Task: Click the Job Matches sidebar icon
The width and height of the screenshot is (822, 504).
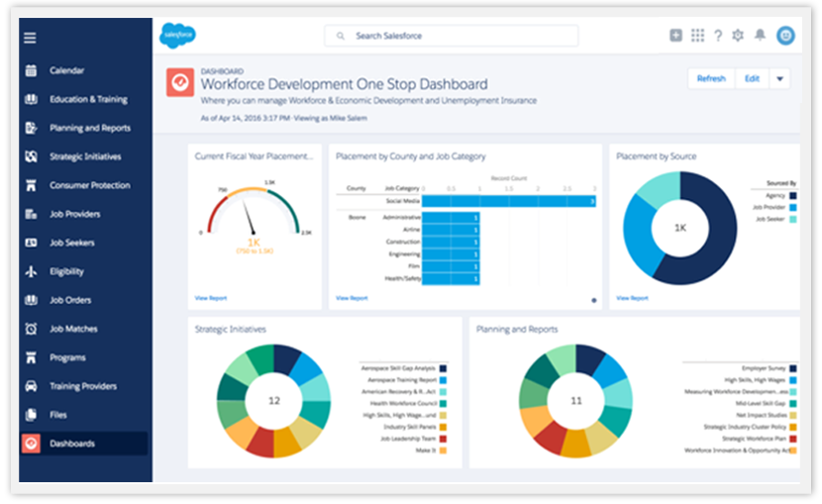Action: [x=31, y=329]
